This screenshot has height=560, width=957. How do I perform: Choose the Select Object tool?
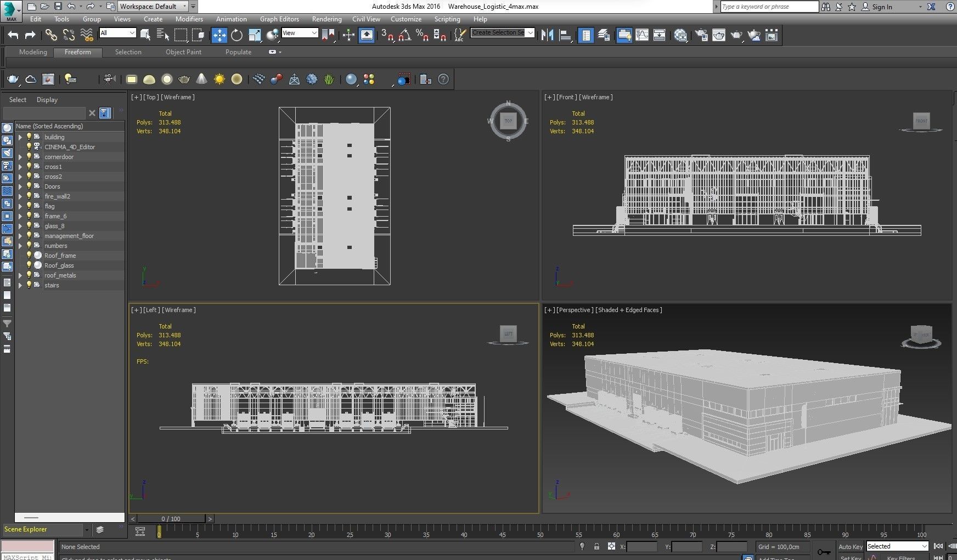coord(145,35)
